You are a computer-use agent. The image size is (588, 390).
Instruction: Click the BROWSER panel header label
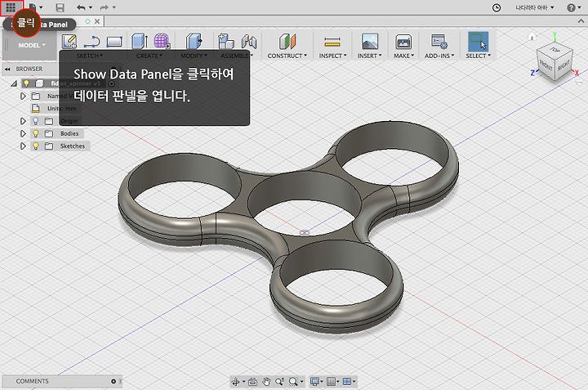(29, 69)
